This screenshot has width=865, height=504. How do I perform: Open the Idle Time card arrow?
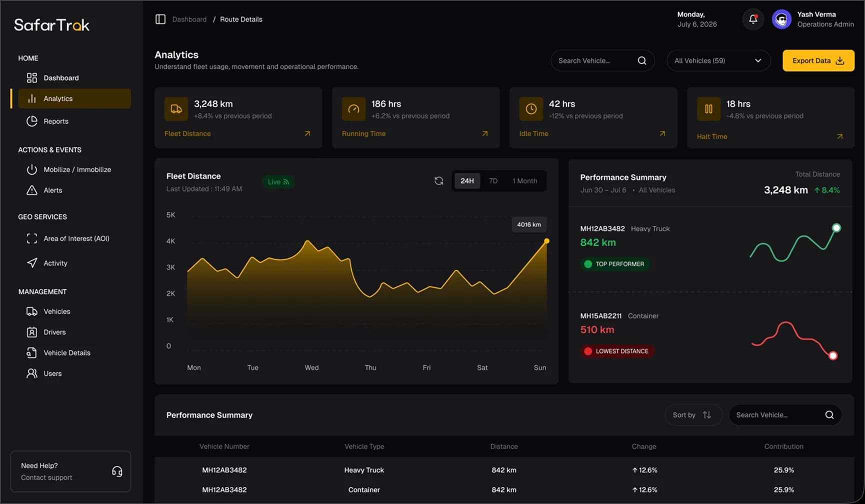pyautogui.click(x=662, y=133)
